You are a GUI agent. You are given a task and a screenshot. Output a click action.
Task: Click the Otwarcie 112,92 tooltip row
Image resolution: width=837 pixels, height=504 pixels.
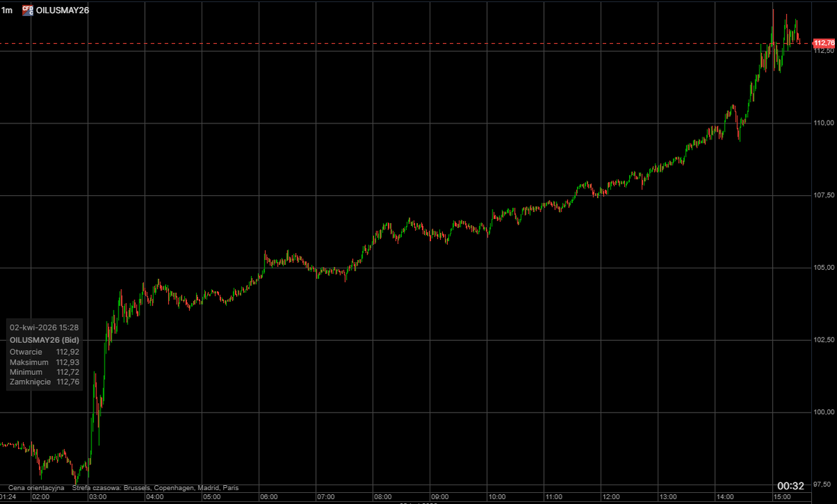coord(44,351)
